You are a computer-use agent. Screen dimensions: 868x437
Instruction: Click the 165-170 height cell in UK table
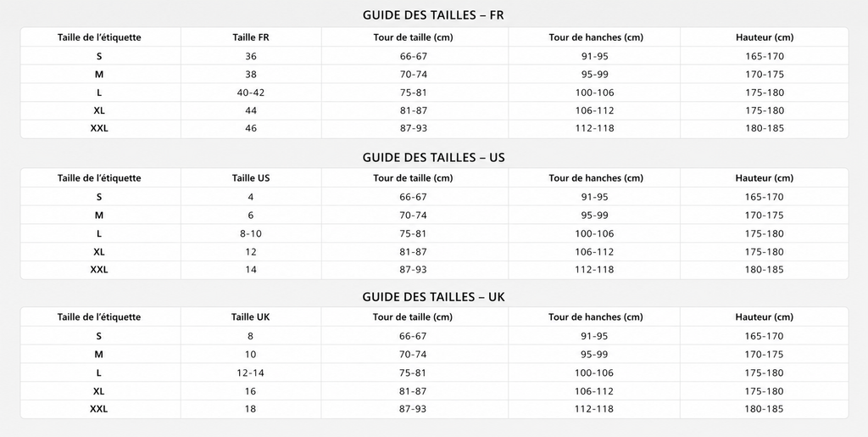tap(764, 336)
